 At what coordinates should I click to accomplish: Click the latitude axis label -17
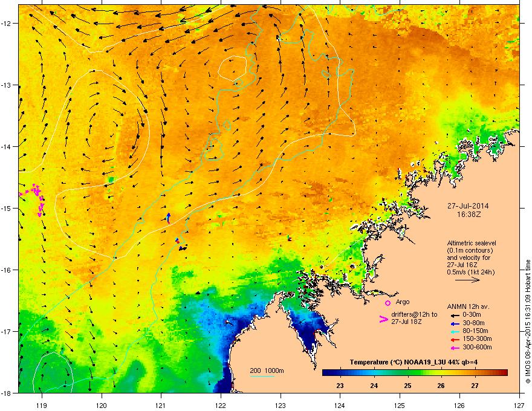(7, 331)
